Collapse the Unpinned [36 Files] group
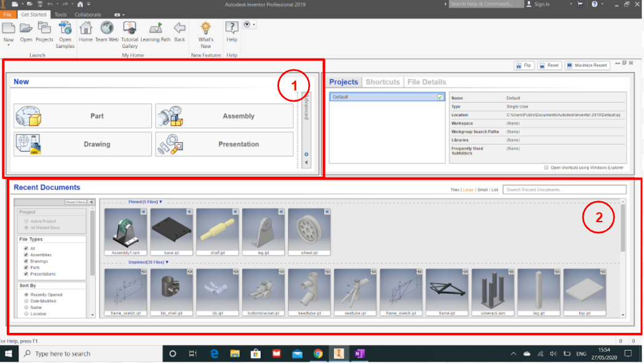The width and height of the screenshot is (644, 363). 167,262
